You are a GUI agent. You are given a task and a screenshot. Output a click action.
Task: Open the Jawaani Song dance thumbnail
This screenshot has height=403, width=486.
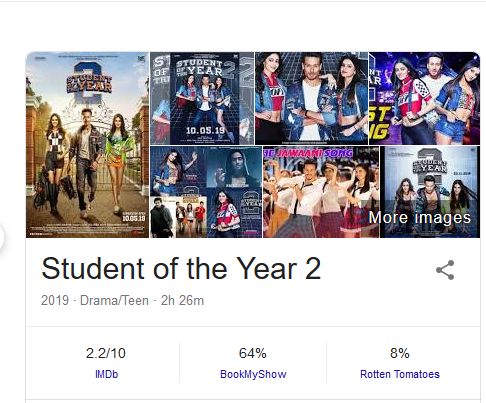coord(321,192)
